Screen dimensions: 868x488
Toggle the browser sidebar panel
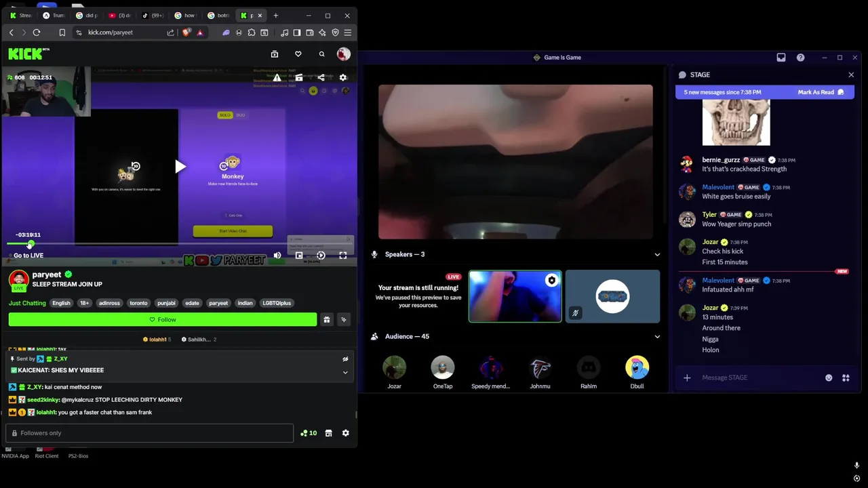pos(297,33)
